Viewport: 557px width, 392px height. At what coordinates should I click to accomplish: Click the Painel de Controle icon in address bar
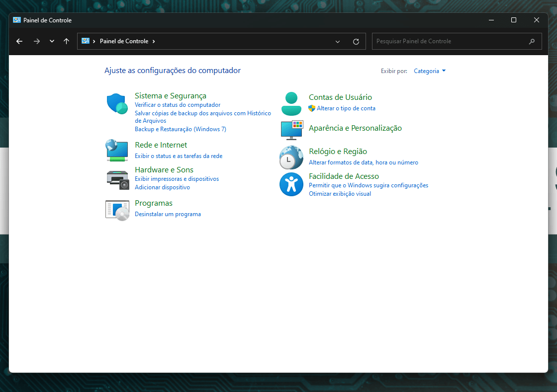[85, 41]
